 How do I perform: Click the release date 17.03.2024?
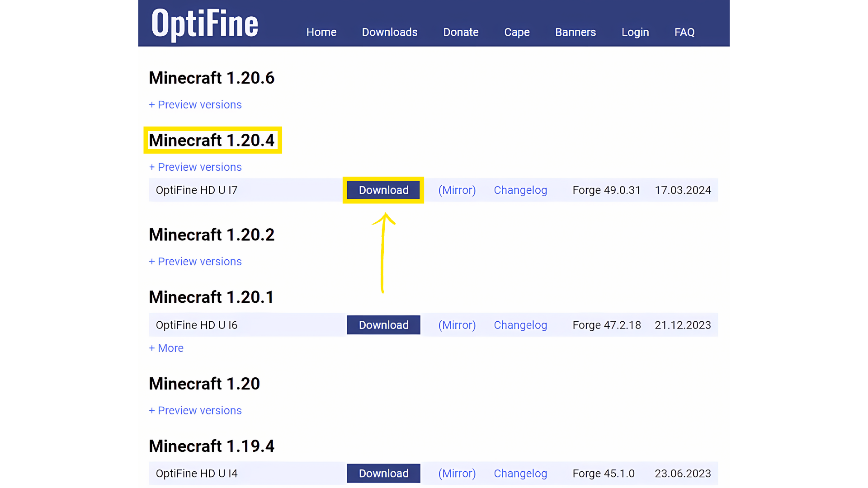pyautogui.click(x=683, y=190)
